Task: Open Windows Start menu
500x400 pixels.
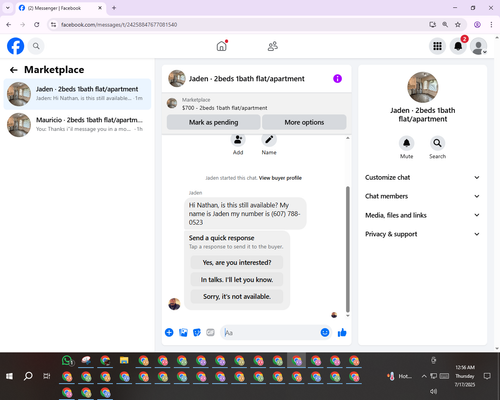Action: 9,376
